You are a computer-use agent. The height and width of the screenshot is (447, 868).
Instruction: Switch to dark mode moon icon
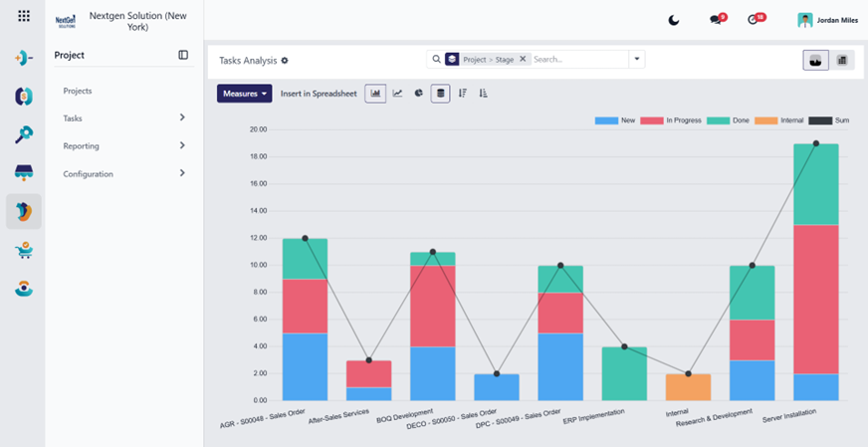point(673,21)
